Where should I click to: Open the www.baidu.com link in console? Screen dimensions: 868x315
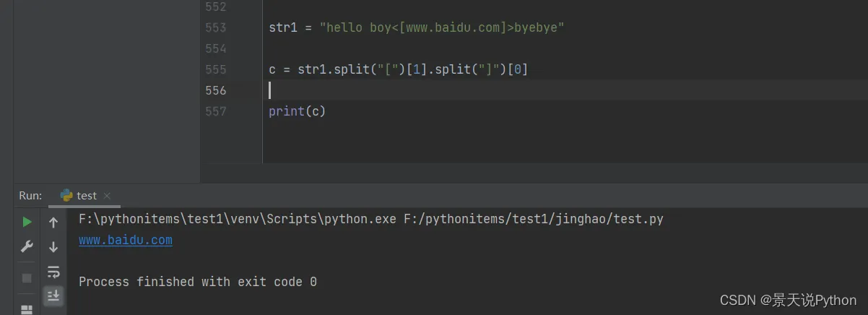[126, 240]
